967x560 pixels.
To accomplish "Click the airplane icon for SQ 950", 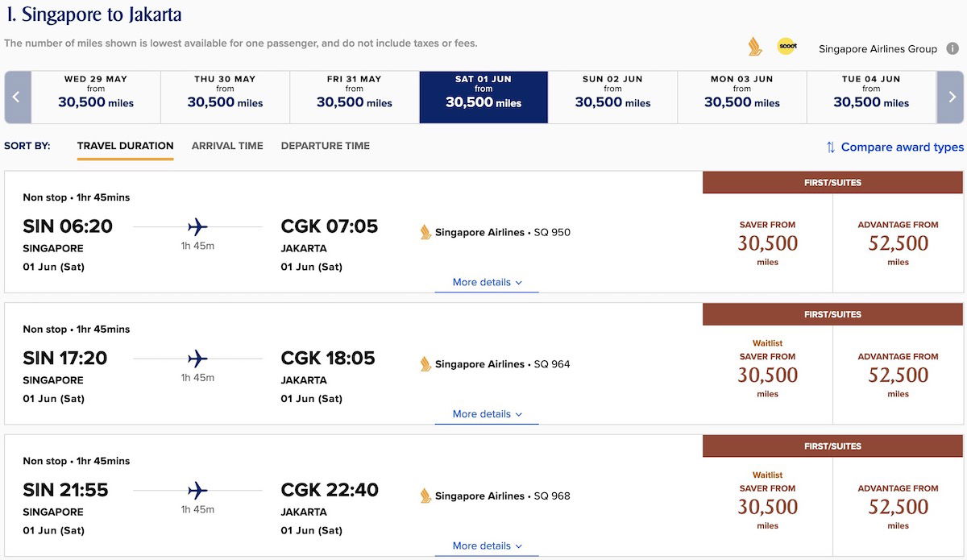I will click(197, 226).
